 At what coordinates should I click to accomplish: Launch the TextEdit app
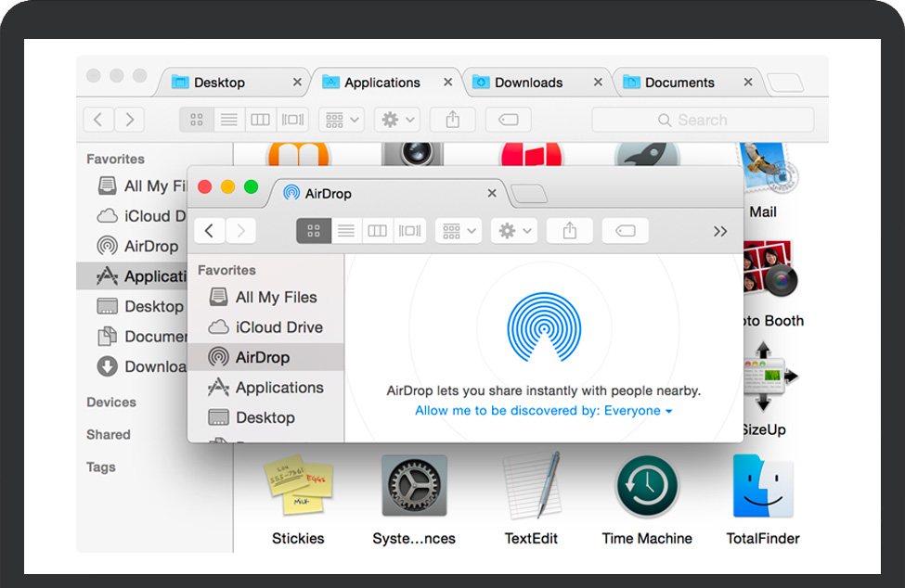click(x=531, y=487)
